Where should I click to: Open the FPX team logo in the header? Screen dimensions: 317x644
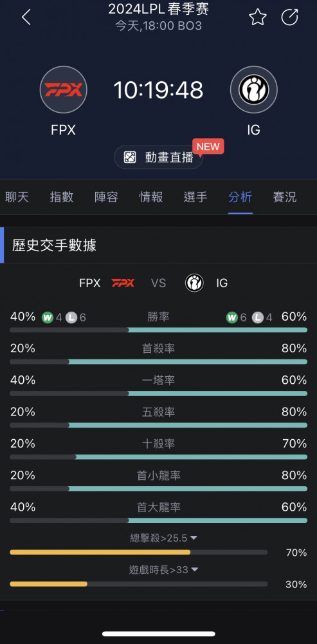tap(64, 90)
